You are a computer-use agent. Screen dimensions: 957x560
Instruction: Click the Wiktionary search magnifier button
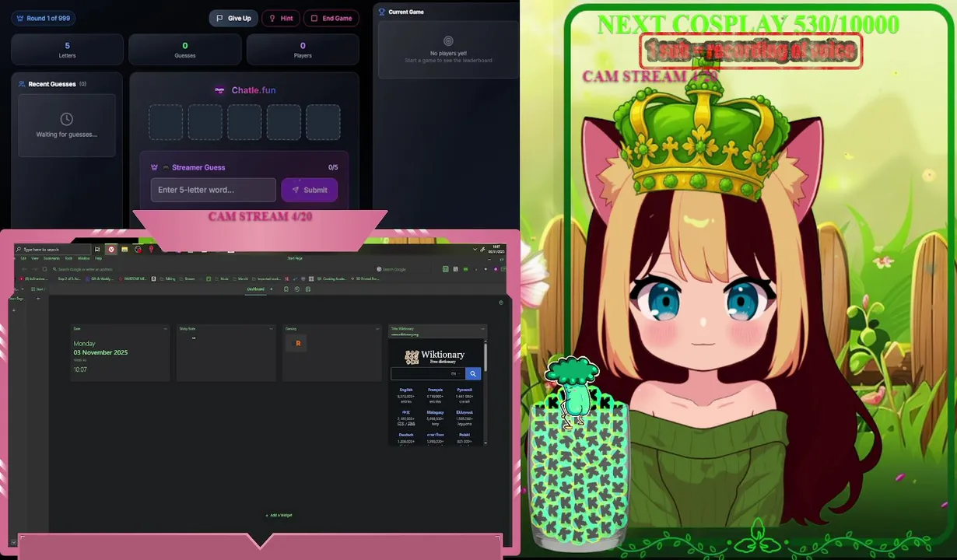click(x=473, y=373)
